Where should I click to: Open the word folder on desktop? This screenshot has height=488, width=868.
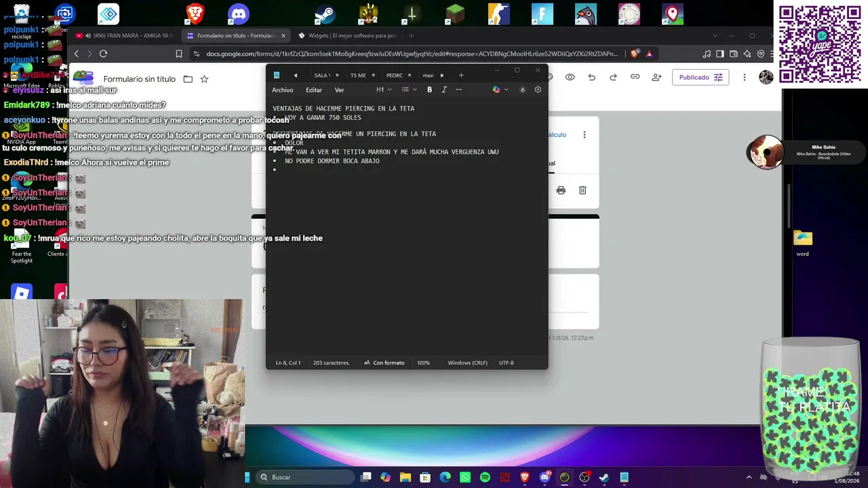(803, 243)
